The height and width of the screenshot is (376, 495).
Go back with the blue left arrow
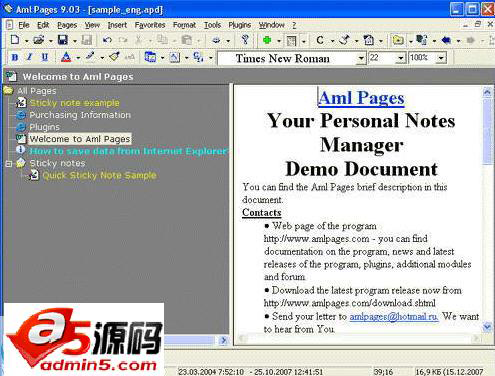point(446,40)
